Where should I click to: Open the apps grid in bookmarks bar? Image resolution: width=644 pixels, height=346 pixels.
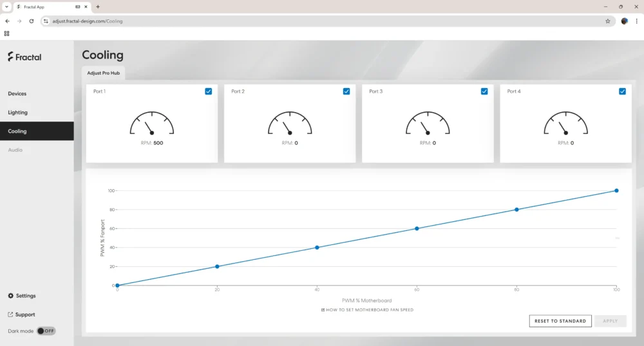click(6, 33)
